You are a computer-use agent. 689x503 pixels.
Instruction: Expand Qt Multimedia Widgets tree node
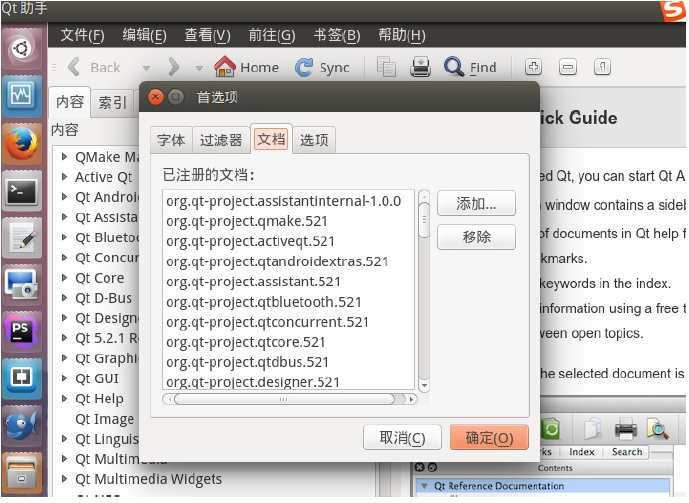point(65,479)
